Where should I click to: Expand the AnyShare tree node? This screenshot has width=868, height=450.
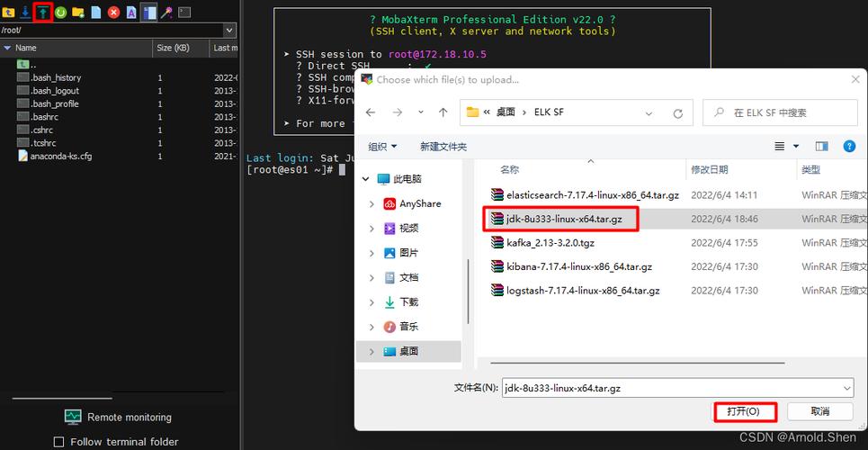coord(371,204)
